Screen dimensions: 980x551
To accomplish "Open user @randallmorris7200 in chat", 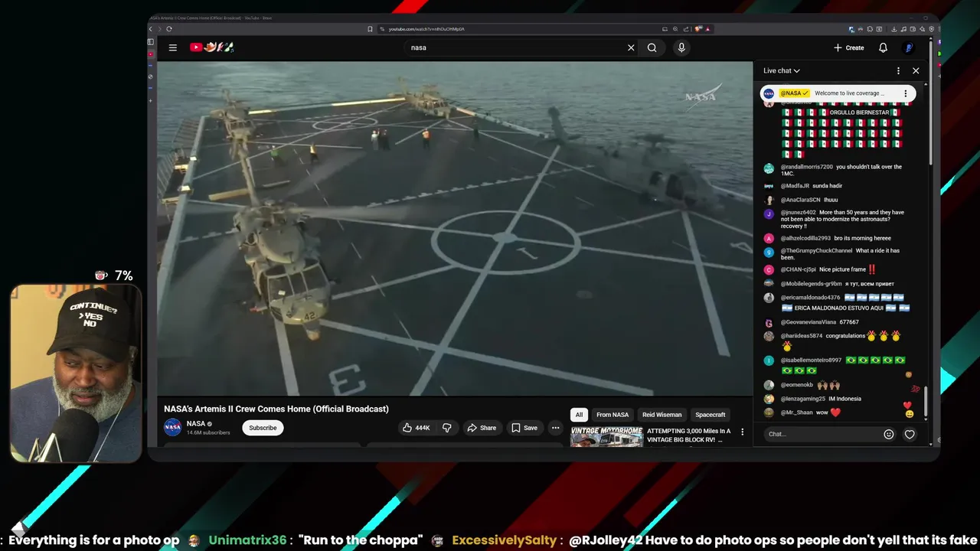I will click(x=807, y=167).
